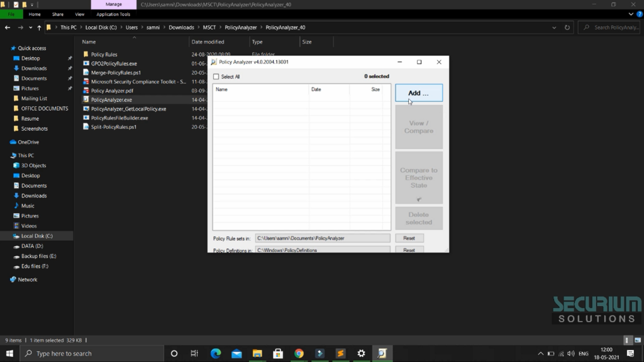This screenshot has width=644, height=362.
Task: Tick the Select All checkbox
Action: [216, 77]
